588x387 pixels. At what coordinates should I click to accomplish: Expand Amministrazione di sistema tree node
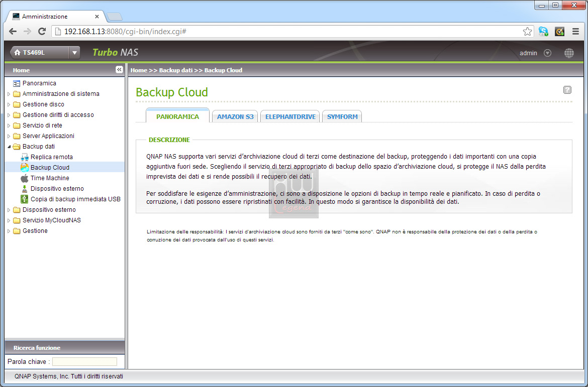pos(9,94)
